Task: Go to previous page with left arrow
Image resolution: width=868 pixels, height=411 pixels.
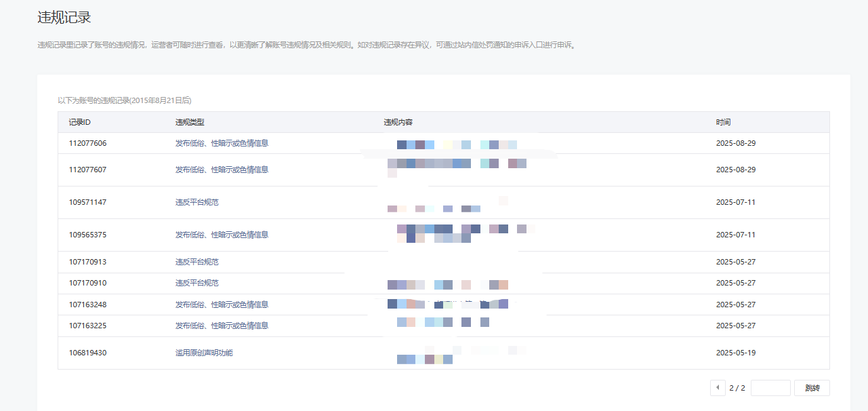Action: click(x=718, y=388)
